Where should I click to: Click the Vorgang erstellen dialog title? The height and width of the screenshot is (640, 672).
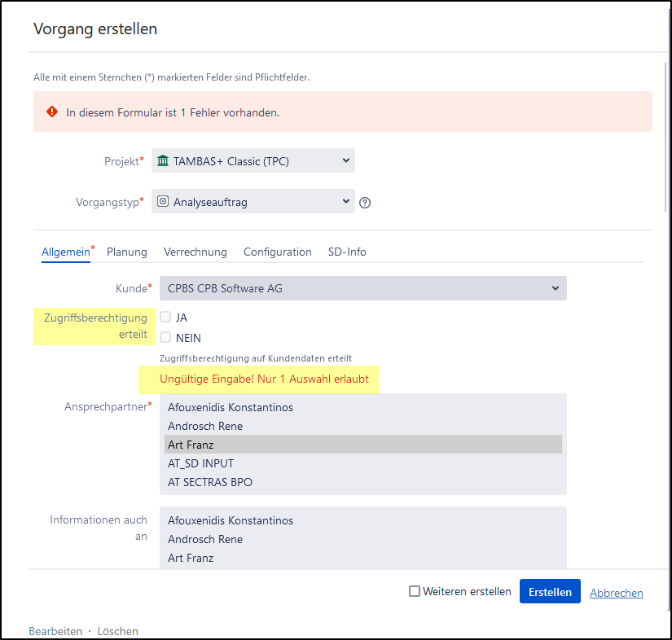95,29
